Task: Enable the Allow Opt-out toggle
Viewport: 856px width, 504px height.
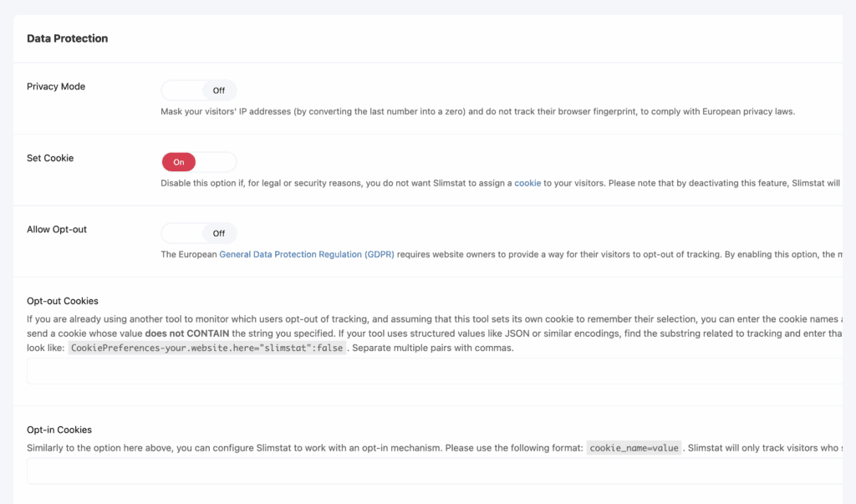Action: [199, 234]
